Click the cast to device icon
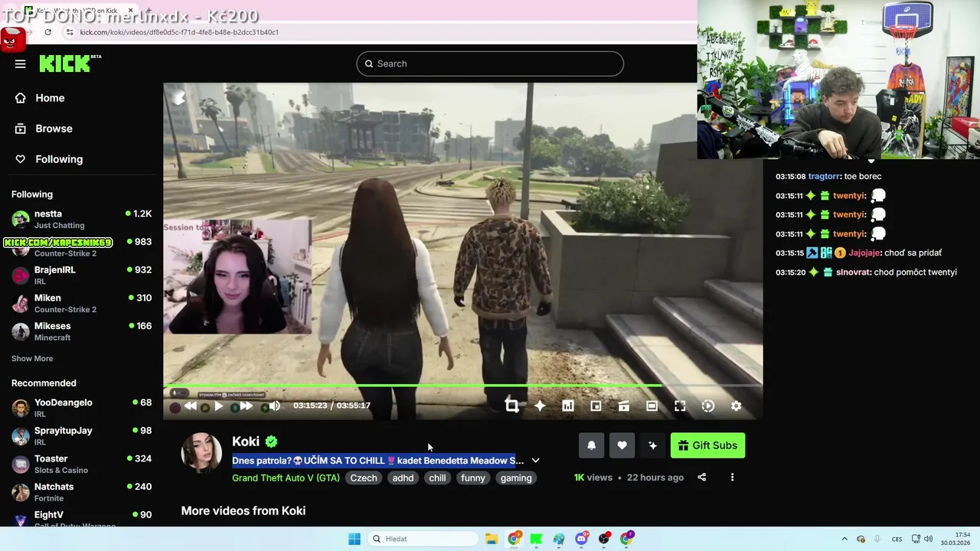Screen dimensions: 980x551 624,406
